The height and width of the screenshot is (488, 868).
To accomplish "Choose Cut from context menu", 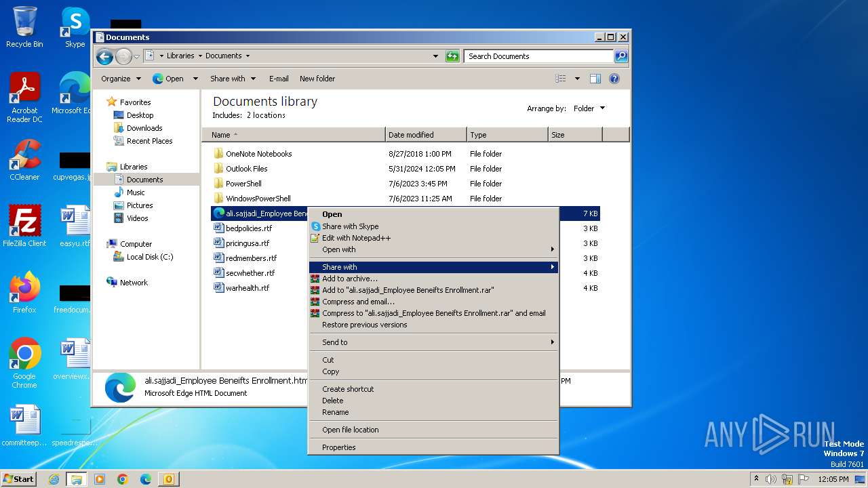I will pos(433,360).
